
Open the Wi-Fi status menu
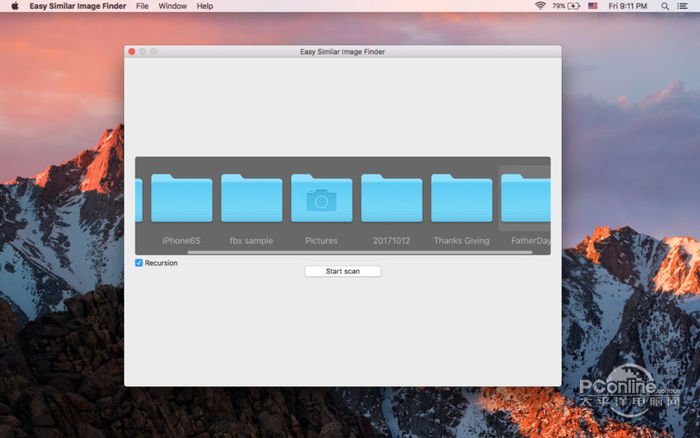[x=540, y=6]
